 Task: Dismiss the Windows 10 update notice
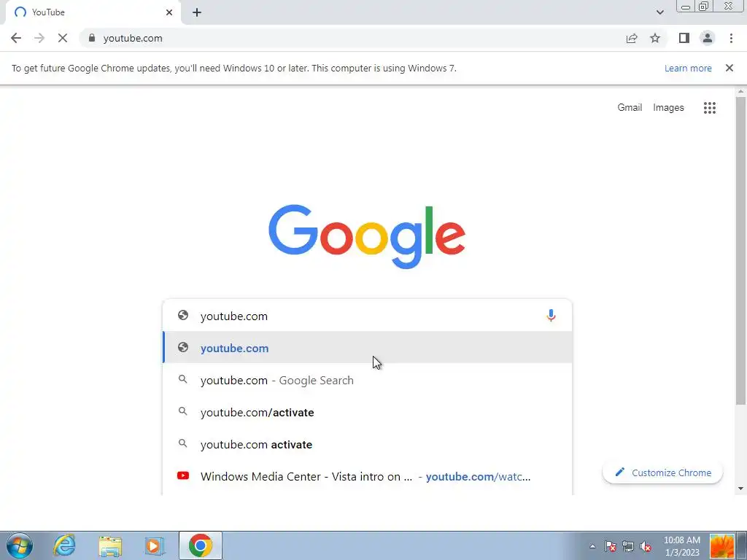pos(729,68)
